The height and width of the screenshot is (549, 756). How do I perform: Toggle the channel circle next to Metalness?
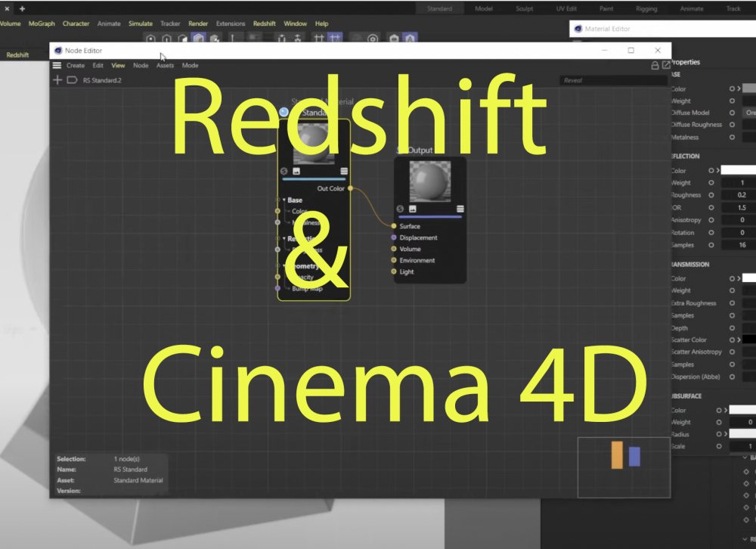[x=733, y=137]
